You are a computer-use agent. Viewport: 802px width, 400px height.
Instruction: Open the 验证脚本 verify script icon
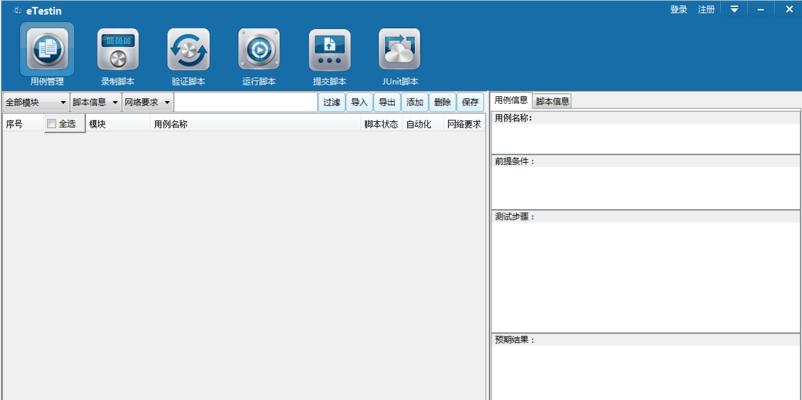(188, 50)
